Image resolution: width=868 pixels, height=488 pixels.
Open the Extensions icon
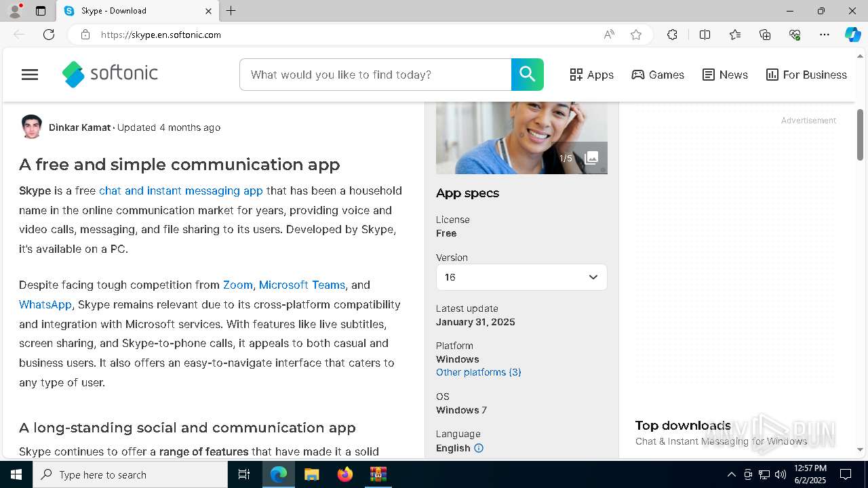(x=672, y=35)
